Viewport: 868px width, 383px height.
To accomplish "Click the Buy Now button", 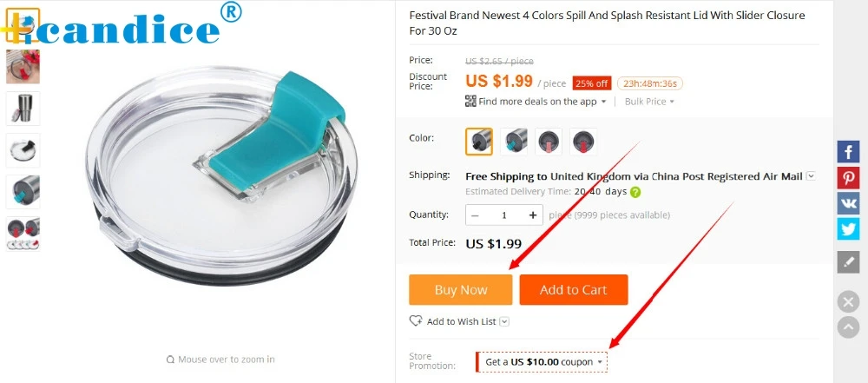I will [461, 290].
